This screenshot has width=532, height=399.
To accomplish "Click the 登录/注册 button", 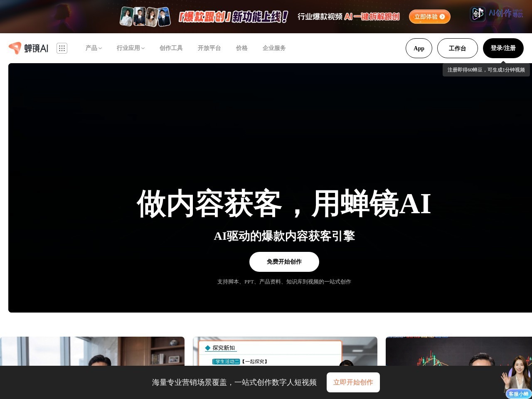I will coord(503,48).
